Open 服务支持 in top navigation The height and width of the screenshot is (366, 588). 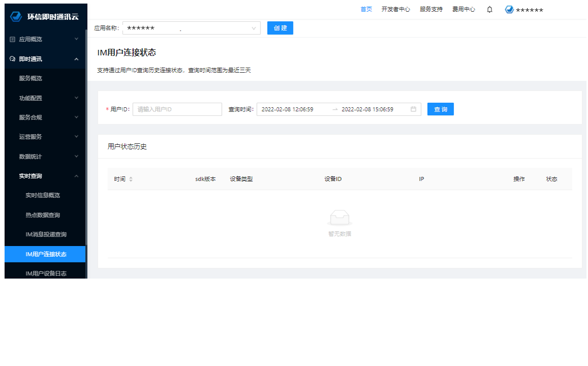click(x=431, y=9)
